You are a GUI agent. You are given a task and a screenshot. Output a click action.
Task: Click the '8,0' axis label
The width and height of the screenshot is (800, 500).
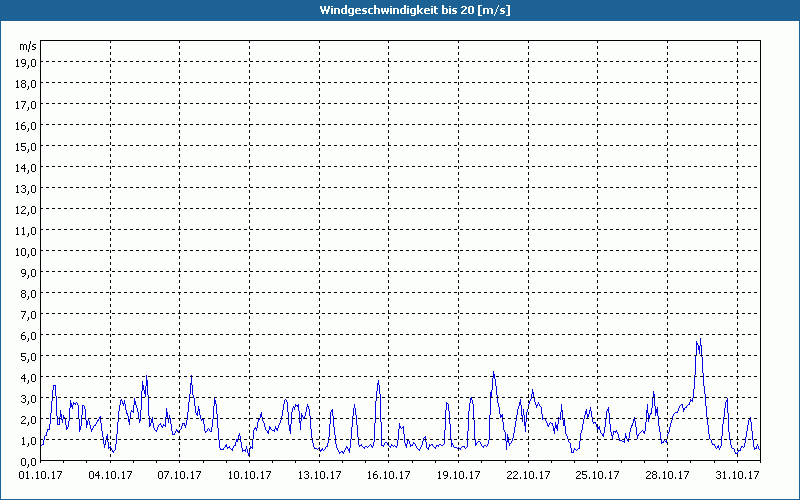[29, 294]
